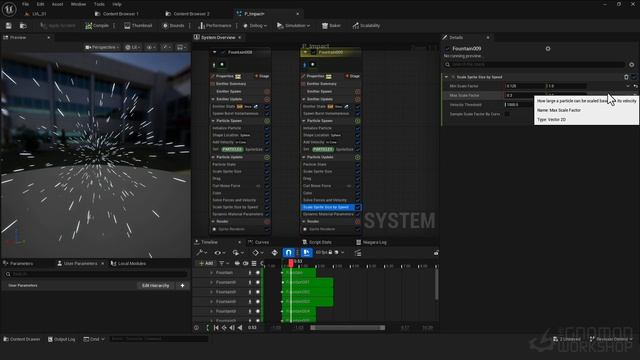The image size is (640, 360).
Task: Collapse Render group in selected emitter
Action: tap(304, 221)
